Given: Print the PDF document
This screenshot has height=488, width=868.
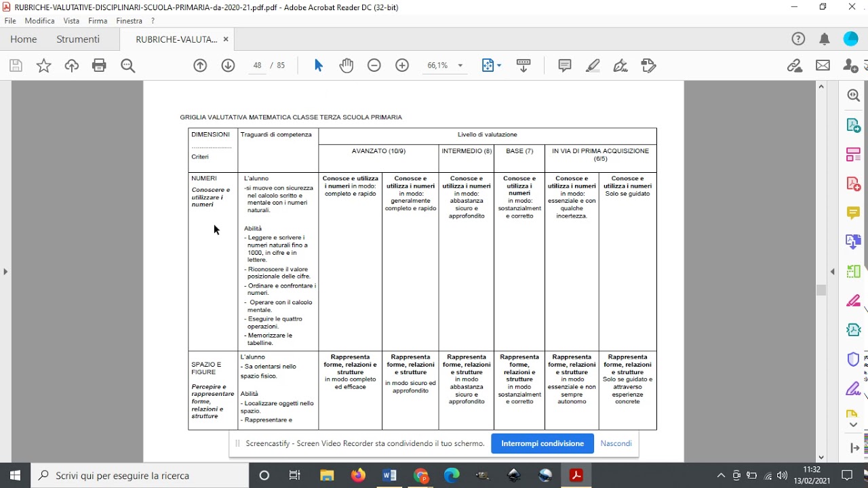Looking at the screenshot, I should (x=99, y=66).
